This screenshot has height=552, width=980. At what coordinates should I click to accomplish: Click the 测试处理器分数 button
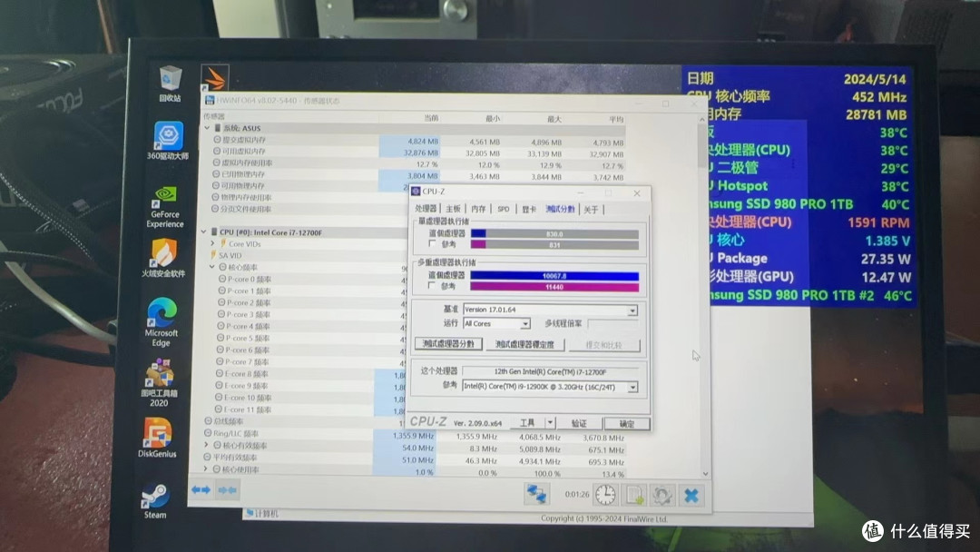[448, 344]
